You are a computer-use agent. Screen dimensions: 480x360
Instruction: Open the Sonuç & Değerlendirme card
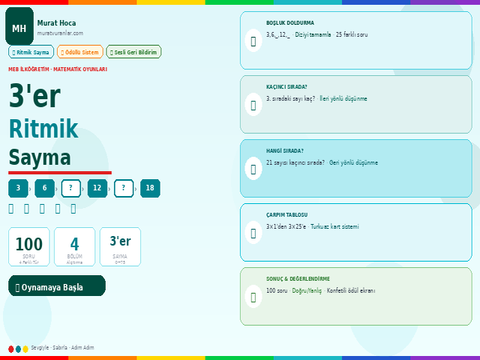[x=356, y=296]
